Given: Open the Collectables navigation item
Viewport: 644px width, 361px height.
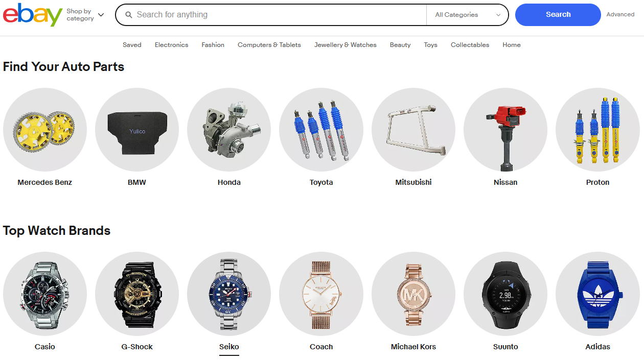Looking at the screenshot, I should click(470, 45).
